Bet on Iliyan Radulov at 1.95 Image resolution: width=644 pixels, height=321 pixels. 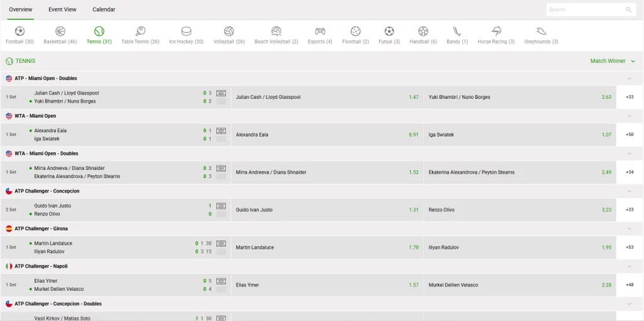tap(520, 247)
